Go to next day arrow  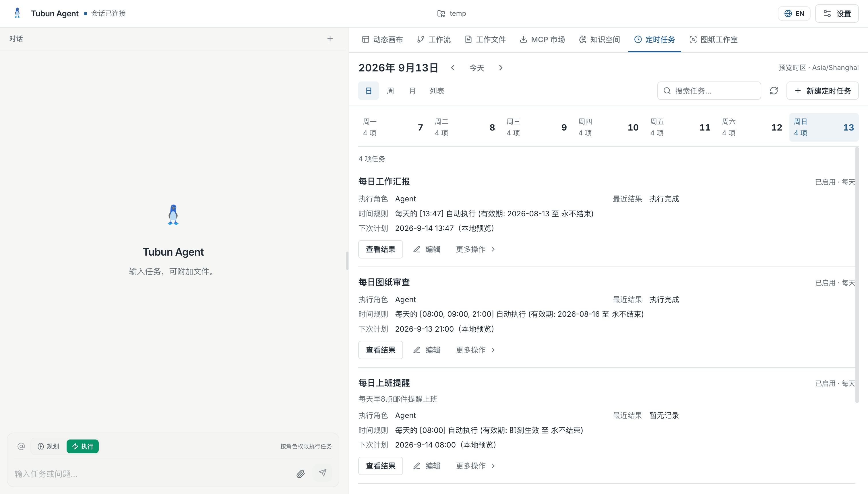tap(501, 68)
